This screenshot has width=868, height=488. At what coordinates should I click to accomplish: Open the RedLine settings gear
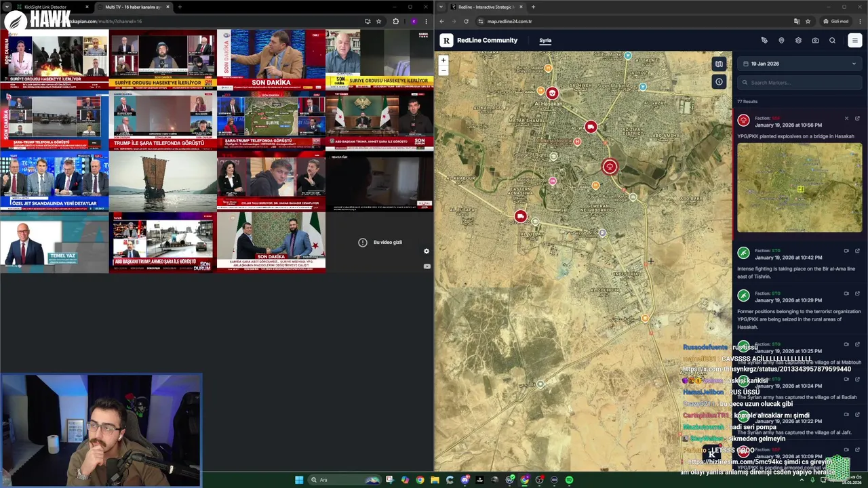(798, 41)
